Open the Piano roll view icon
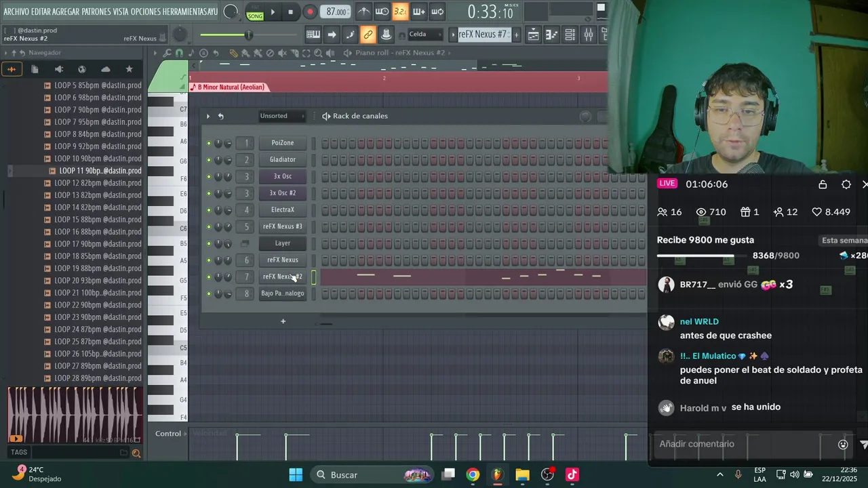This screenshot has height=488, width=868. coord(551,35)
